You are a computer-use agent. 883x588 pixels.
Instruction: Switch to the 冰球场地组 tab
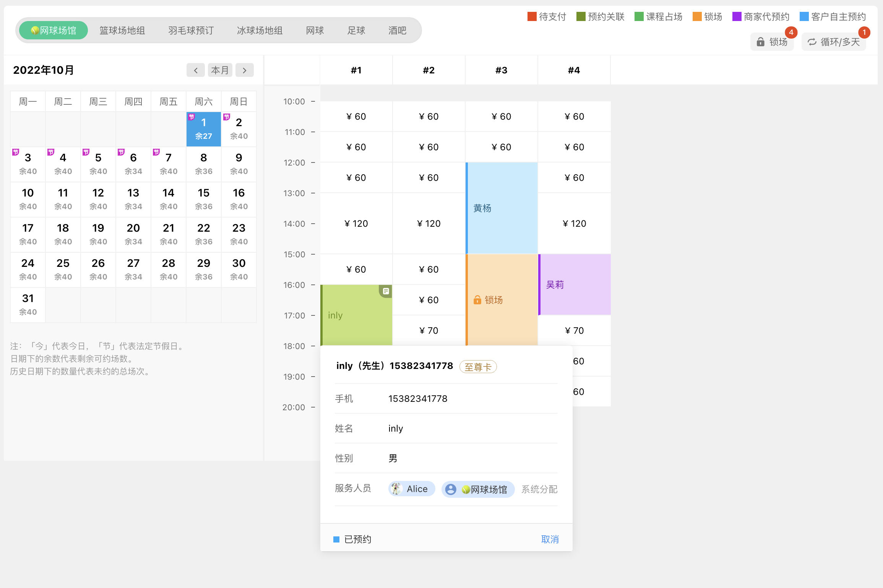[x=260, y=31]
